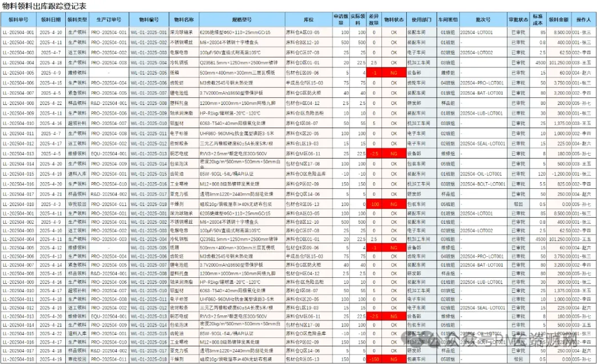Select the 差异数量 header cell
Image resolution: width=597 pixels, height=364 pixels.
tap(374, 19)
